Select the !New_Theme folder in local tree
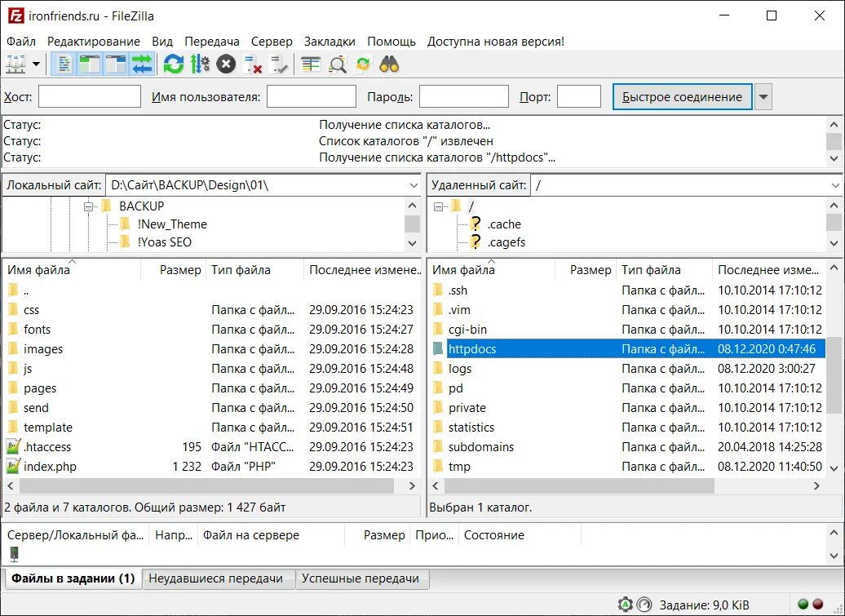This screenshot has height=616, width=845. coord(172,224)
